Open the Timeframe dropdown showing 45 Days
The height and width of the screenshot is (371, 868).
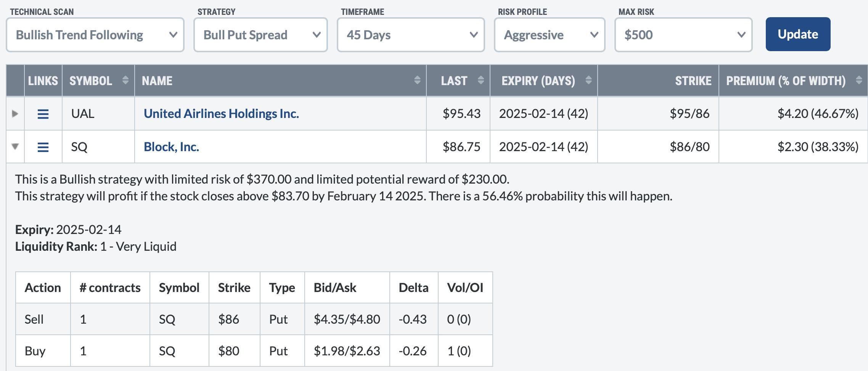point(411,35)
